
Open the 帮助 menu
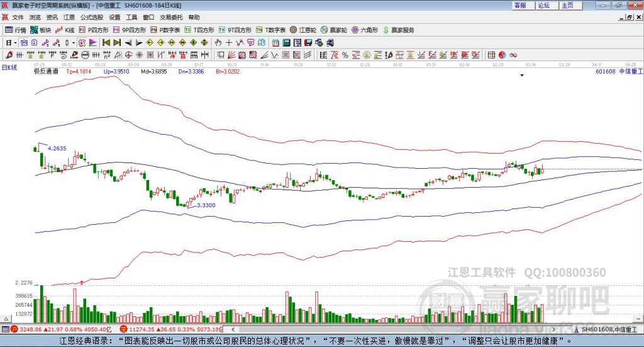[x=194, y=17]
